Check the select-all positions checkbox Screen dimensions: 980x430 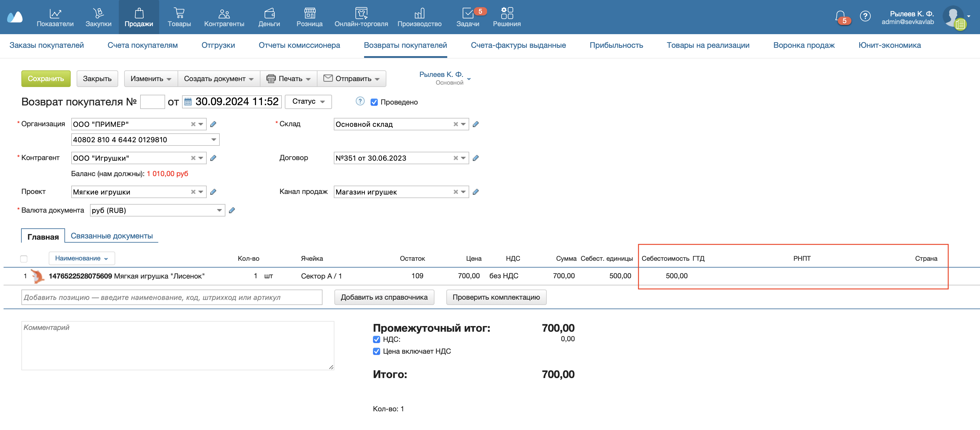pyautogui.click(x=23, y=259)
